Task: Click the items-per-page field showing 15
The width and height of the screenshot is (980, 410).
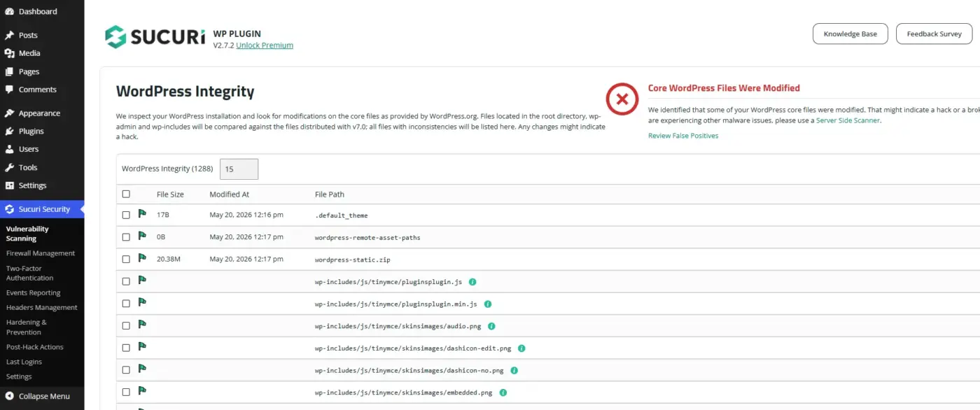Action: point(239,169)
